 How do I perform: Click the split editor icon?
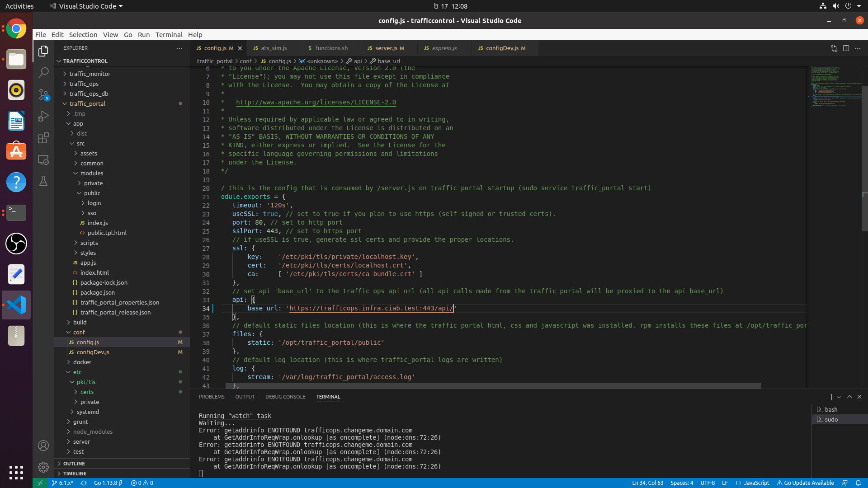click(846, 48)
